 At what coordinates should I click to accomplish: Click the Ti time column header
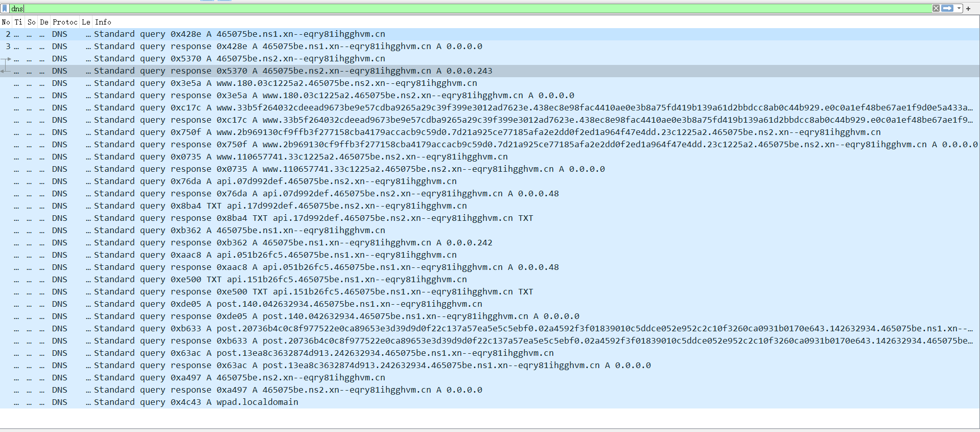tap(18, 22)
